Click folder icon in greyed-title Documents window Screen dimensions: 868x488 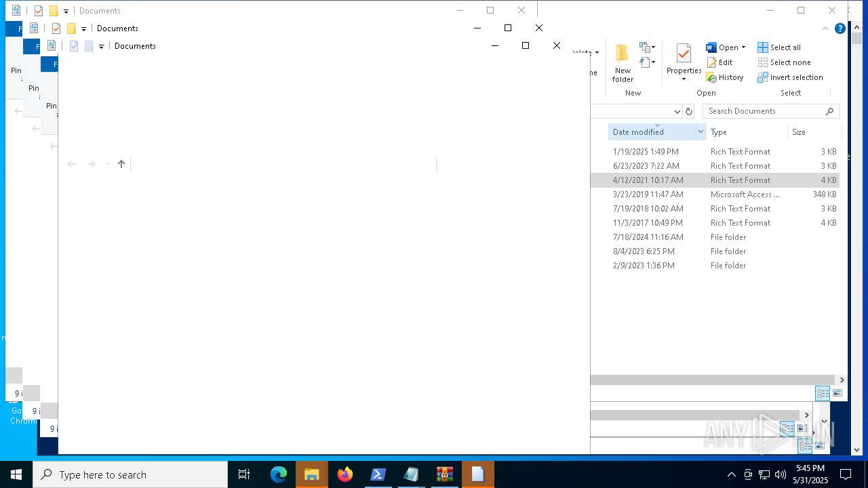54,11
